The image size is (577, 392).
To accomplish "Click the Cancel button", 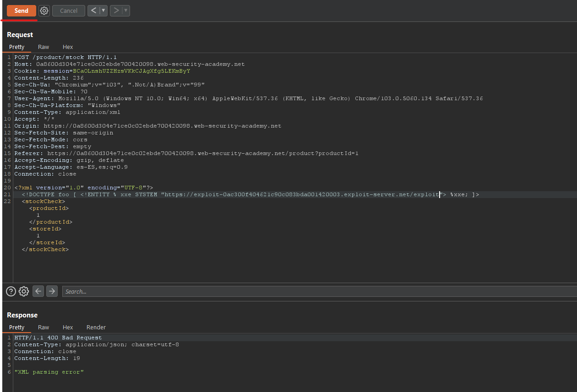I will coord(69,11).
